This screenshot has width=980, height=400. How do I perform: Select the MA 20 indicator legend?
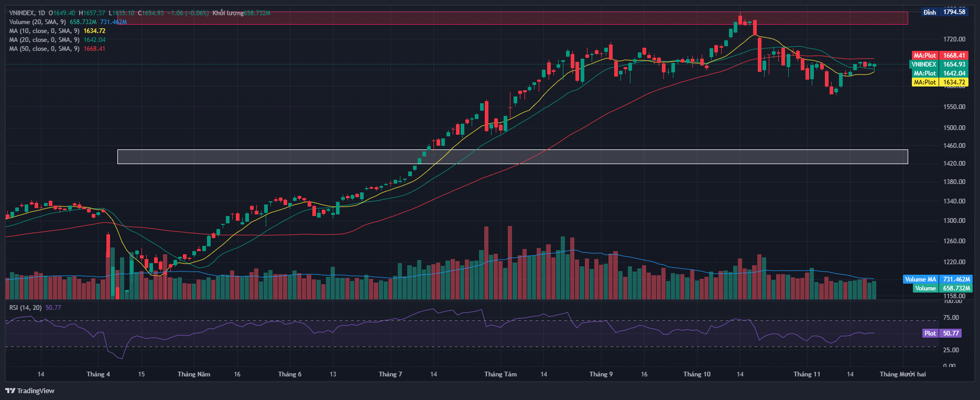pos(44,40)
